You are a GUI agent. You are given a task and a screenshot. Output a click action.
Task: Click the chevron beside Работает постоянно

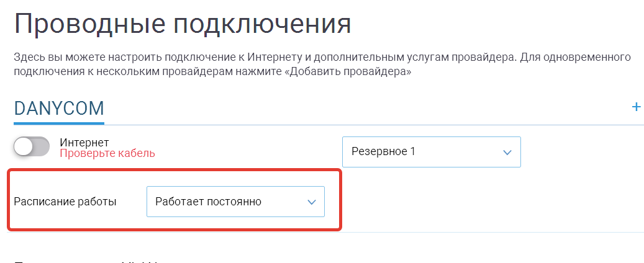point(312,202)
